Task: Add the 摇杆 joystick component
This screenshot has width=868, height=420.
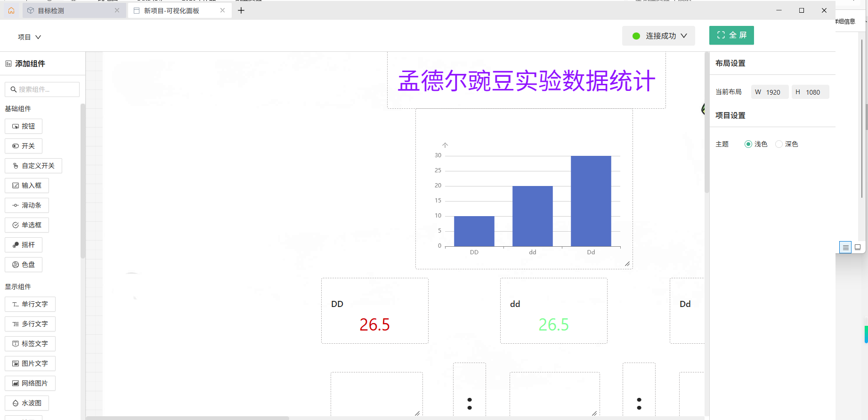Action: tap(24, 245)
